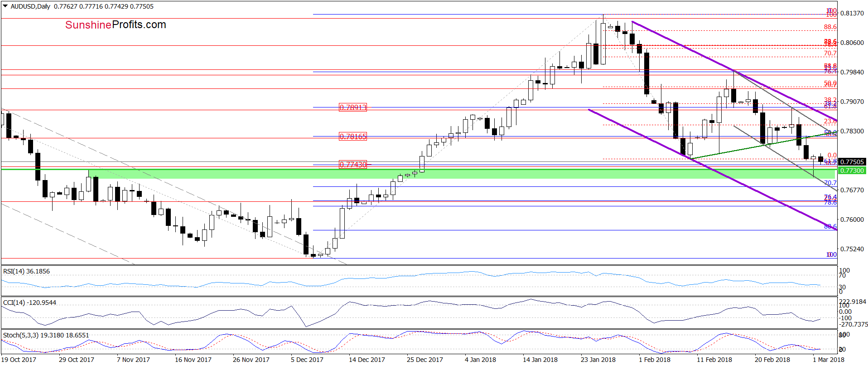Click the 14 Jan 2018 date label

(x=540, y=360)
